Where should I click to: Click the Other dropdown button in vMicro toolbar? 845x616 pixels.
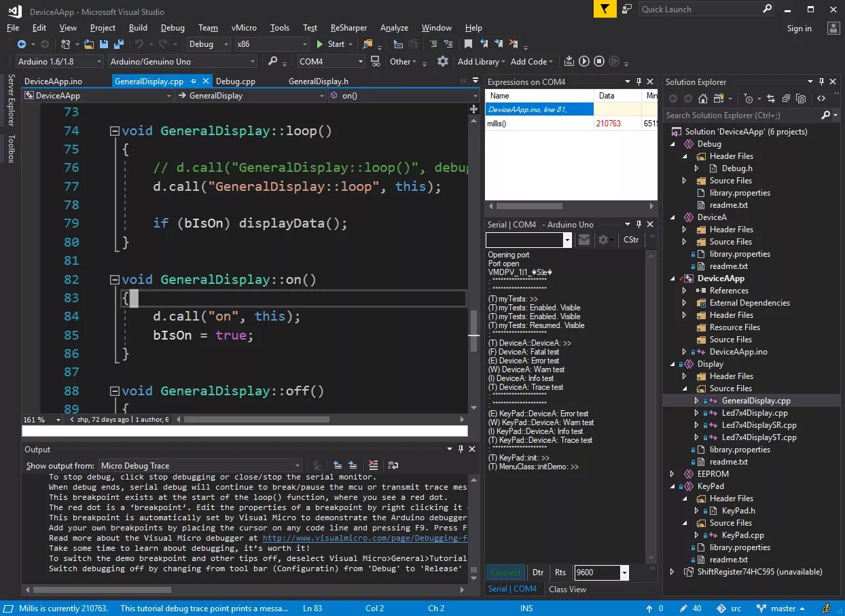pos(402,61)
